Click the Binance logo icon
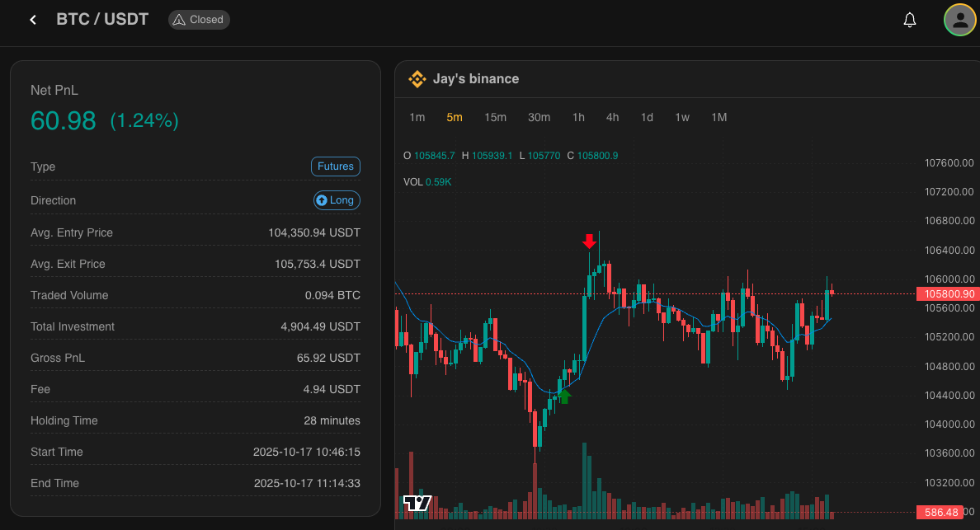 (x=417, y=79)
